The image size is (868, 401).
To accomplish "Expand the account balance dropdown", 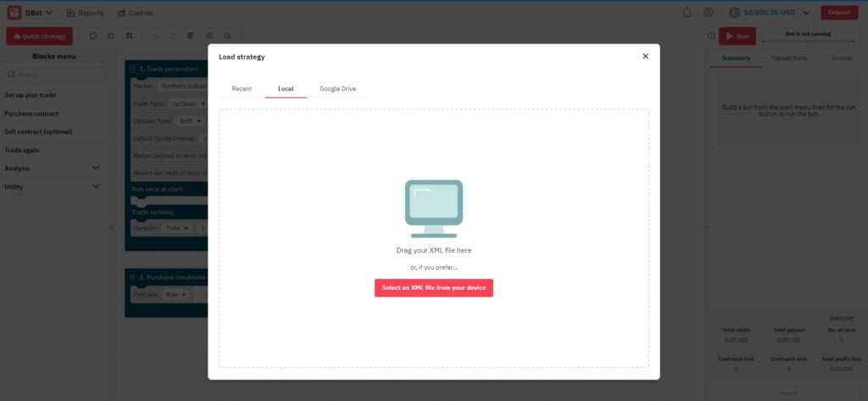I will click(804, 13).
